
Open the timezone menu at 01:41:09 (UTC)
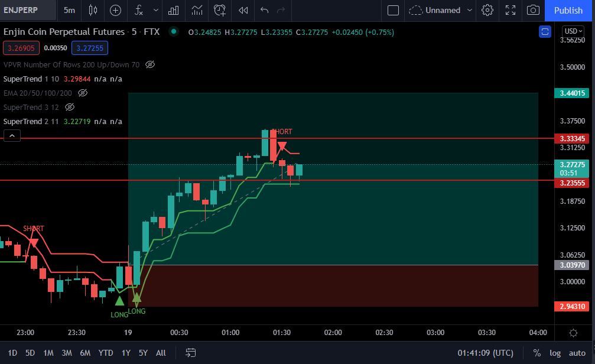pos(485,353)
